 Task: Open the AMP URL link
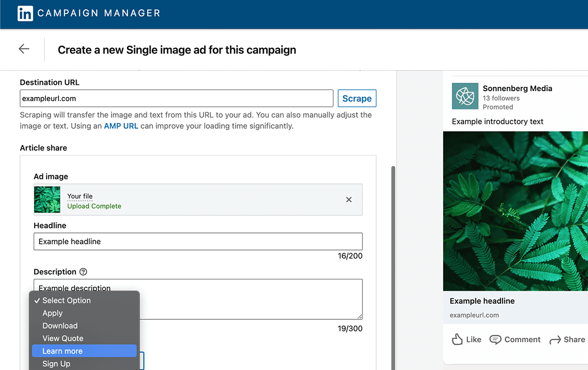(121, 126)
